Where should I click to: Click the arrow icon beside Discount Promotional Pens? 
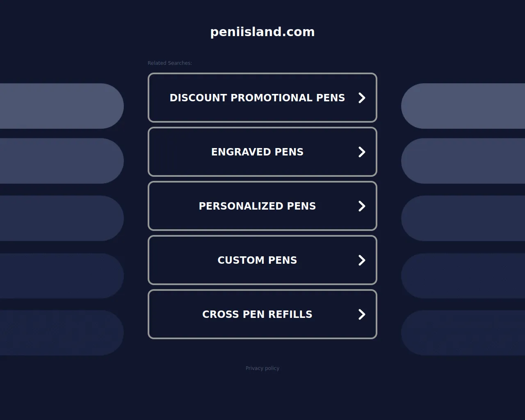point(361,98)
